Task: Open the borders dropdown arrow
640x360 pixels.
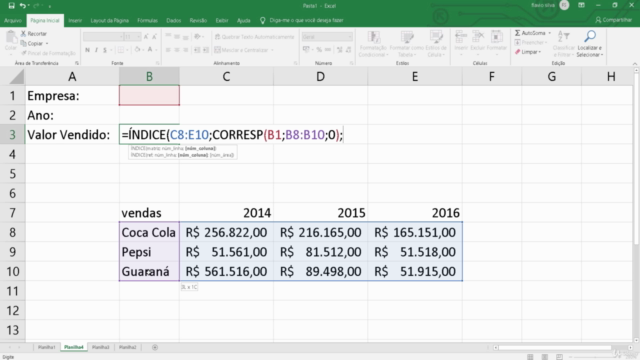Action: point(127,50)
